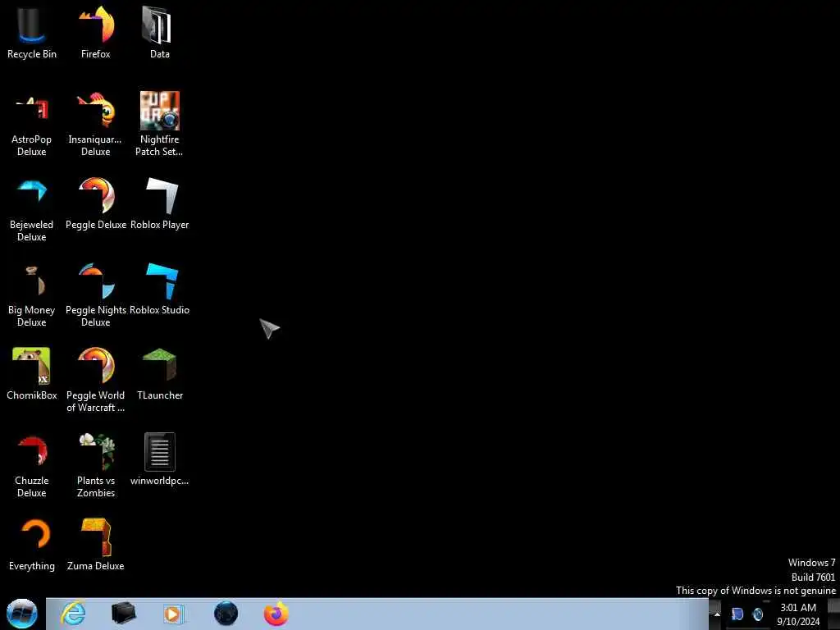
Task: Open the clock showing 3:01 AM
Action: click(798, 614)
